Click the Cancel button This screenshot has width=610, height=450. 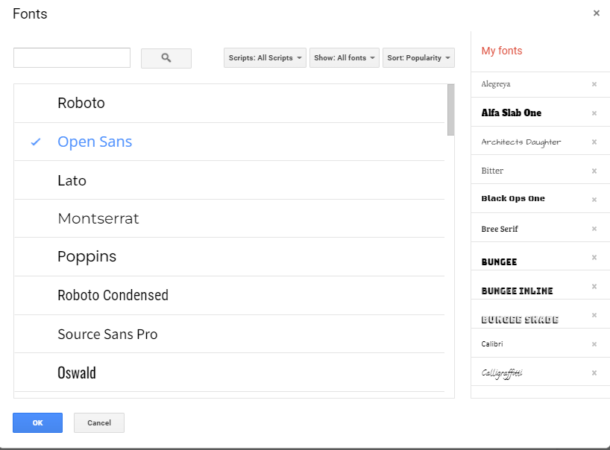[x=99, y=423]
